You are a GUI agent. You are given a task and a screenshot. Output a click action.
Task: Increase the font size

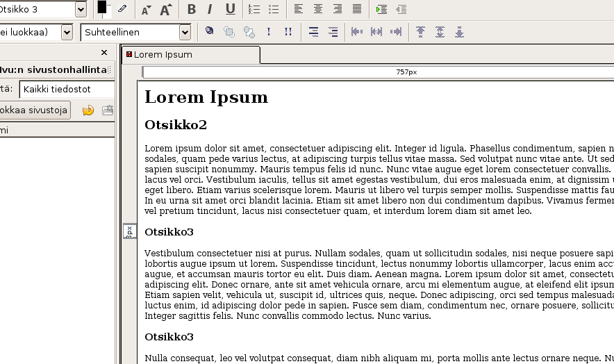point(165,10)
